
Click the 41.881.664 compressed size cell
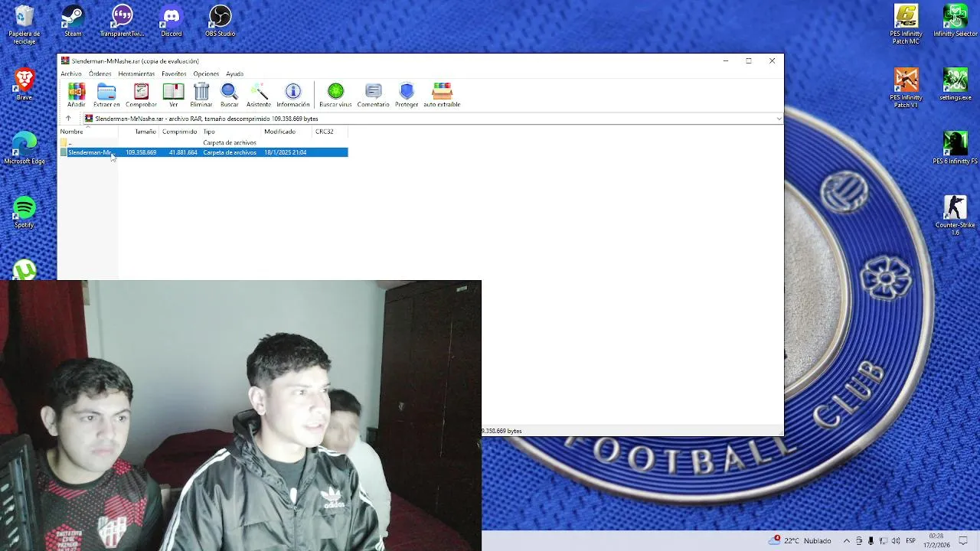pyautogui.click(x=183, y=152)
